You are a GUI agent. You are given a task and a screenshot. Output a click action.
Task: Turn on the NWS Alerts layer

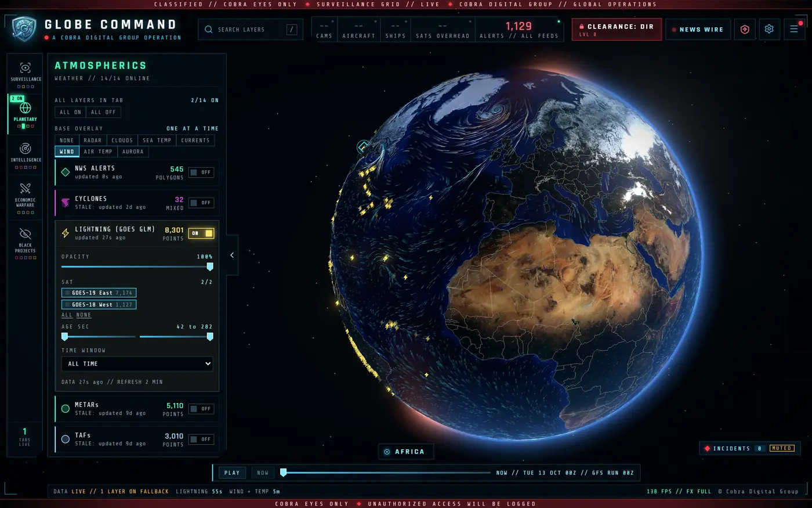[201, 172]
